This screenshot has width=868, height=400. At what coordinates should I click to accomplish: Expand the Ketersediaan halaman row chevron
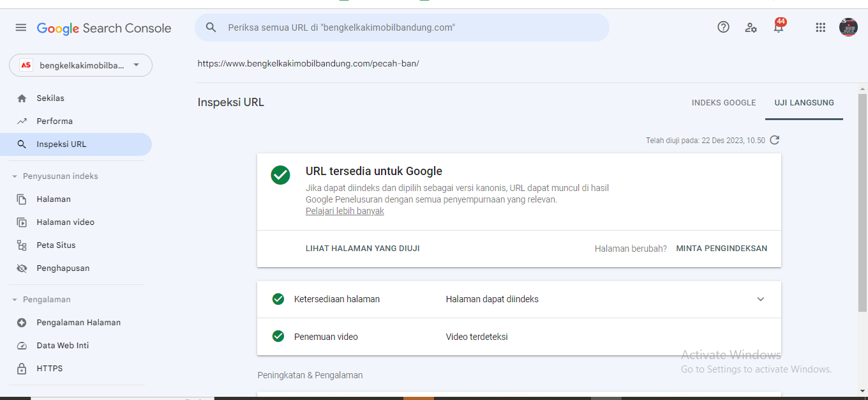[761, 299]
